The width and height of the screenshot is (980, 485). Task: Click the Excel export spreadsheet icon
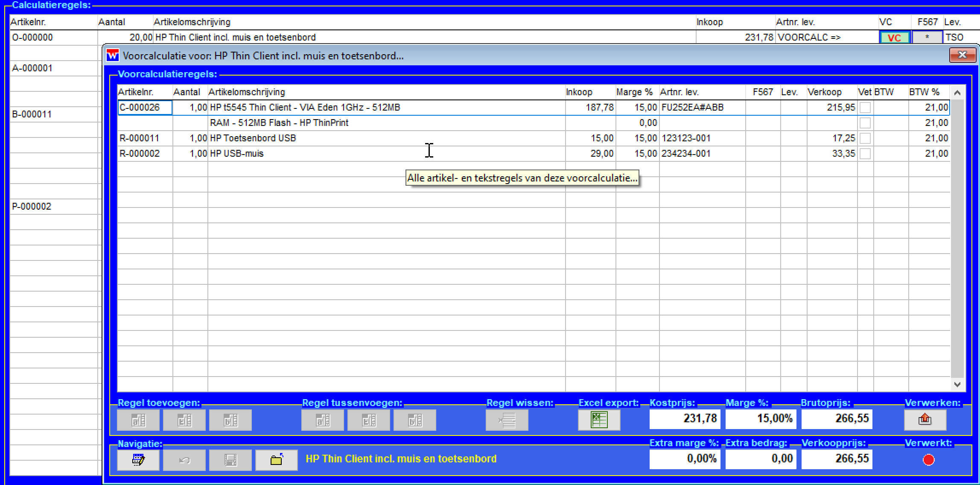coord(599,420)
